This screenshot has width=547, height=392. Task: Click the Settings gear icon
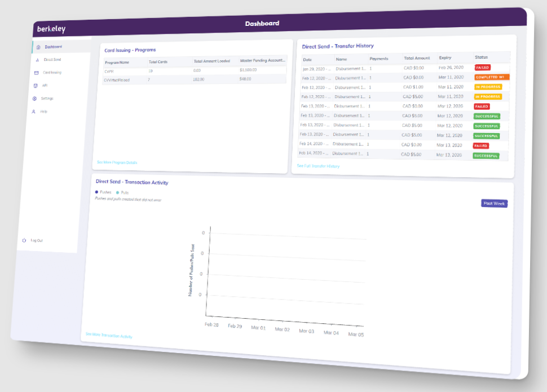click(x=34, y=99)
